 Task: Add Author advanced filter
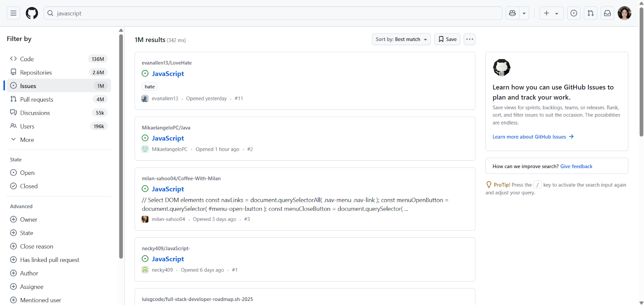59,273
